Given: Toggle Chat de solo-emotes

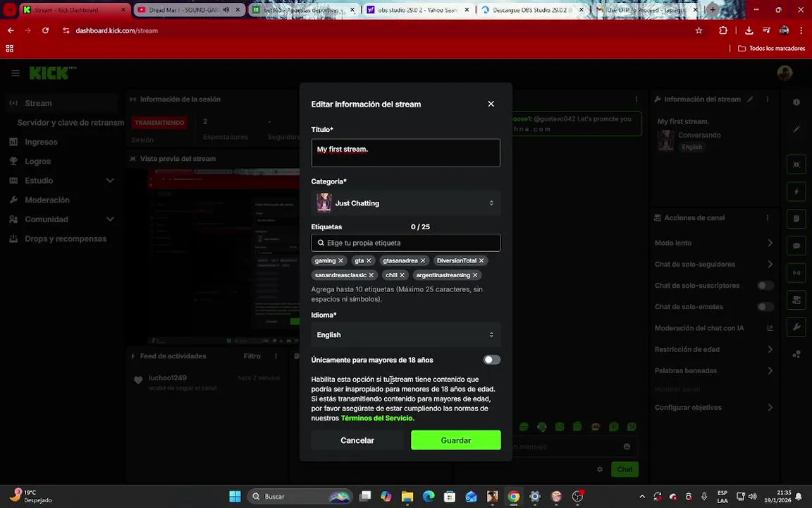Looking at the screenshot, I should (x=765, y=307).
